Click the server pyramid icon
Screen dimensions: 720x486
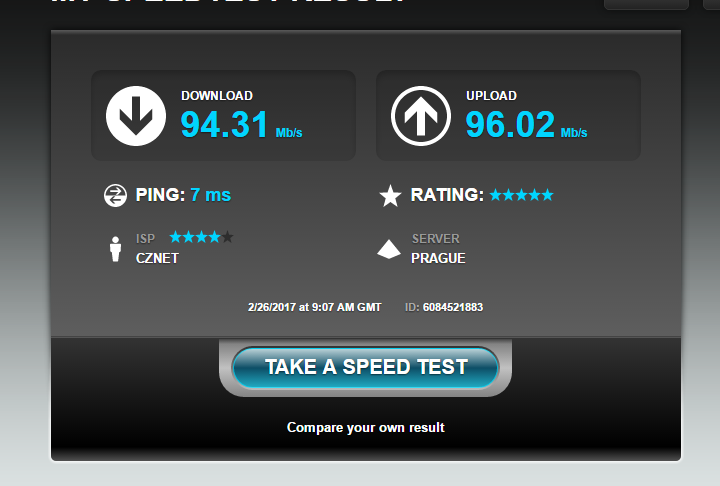click(x=389, y=249)
